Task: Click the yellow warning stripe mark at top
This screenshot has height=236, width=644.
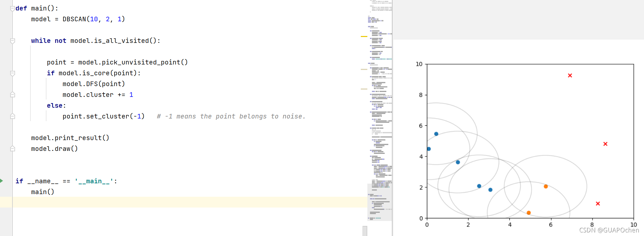Action: [x=364, y=36]
